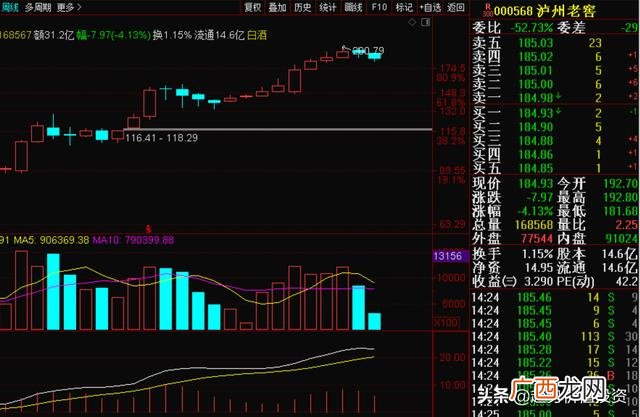Click the 最高 value 192.80
This screenshot has width=640, height=417.
621,197
